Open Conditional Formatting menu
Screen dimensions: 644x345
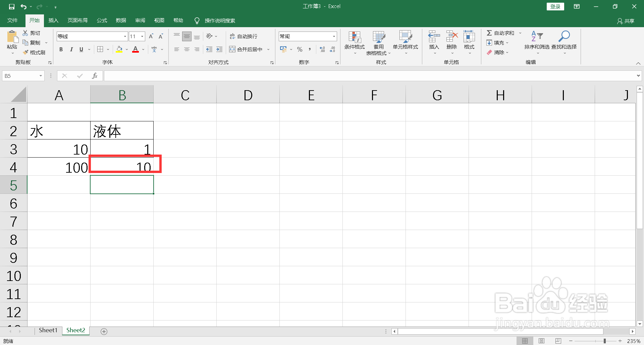tap(355, 43)
